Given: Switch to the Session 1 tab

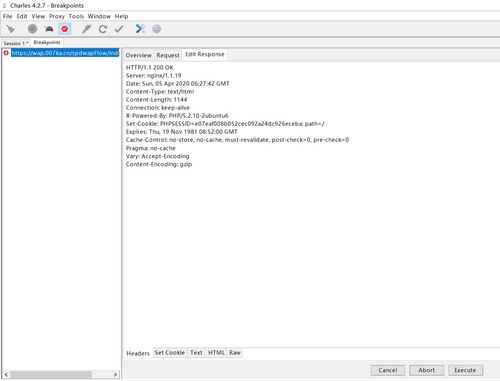Looking at the screenshot, I should coord(16,43).
